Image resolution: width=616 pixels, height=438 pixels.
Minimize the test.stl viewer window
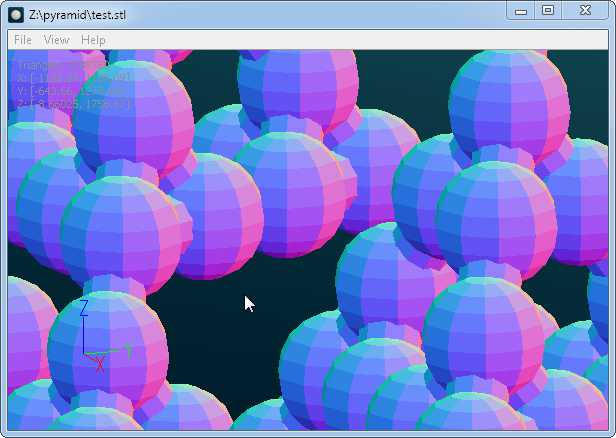pyautogui.click(x=521, y=10)
